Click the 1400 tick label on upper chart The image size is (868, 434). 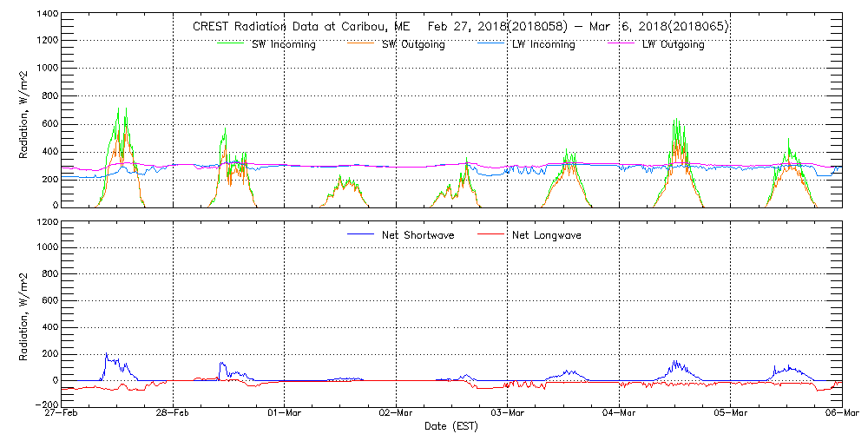48,16
